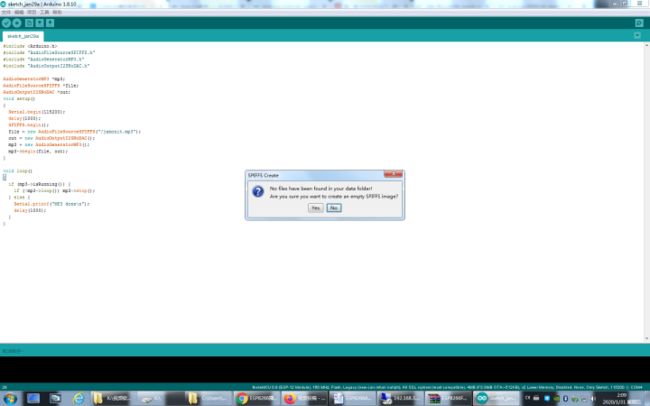The width and height of the screenshot is (650, 406).
Task: Switch to the Arduino window in the taskbar
Action: click(497, 399)
